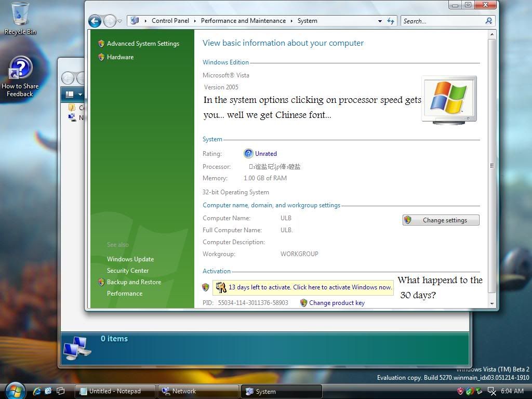532x399 pixels.
Task: Click the vertical scrollbar thumb
Action: pyautogui.click(x=492, y=166)
